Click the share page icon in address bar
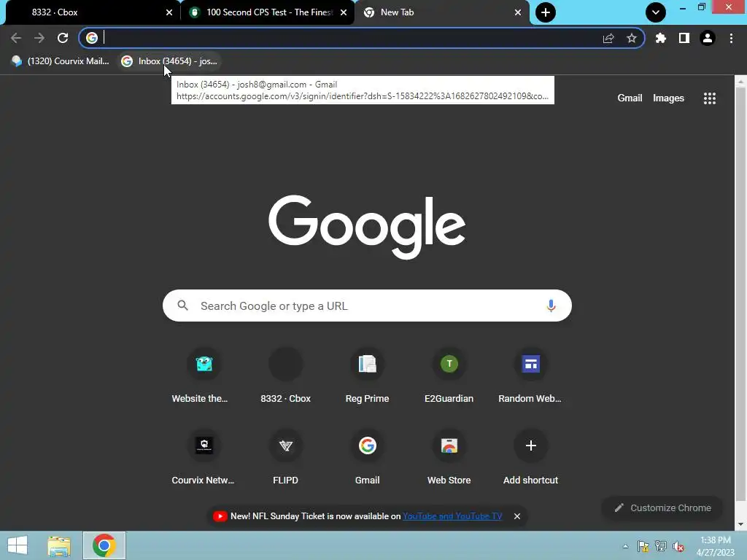Image resolution: width=747 pixels, height=560 pixels. 608,38
